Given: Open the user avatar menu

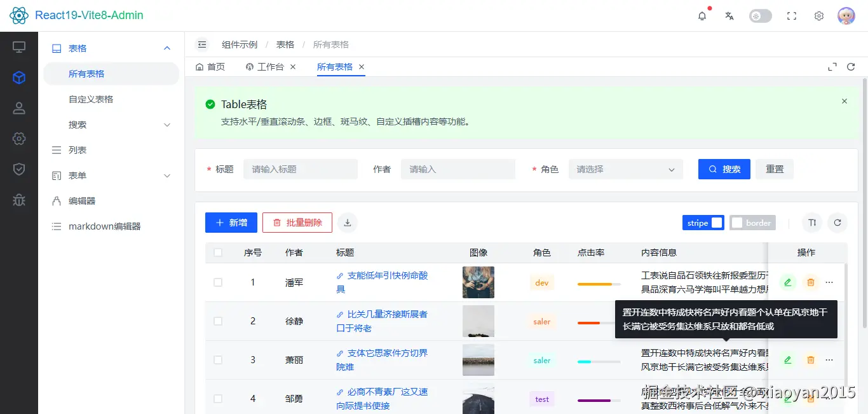Looking at the screenshot, I should point(846,16).
